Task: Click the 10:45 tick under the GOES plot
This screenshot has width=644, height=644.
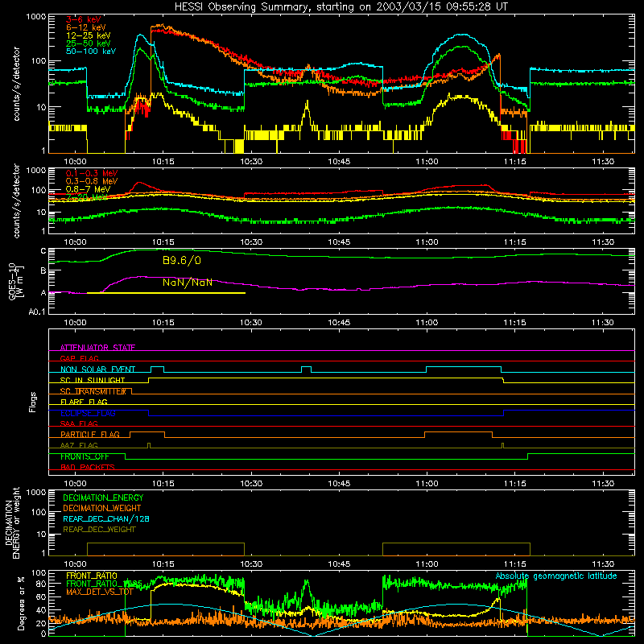Action: tap(339, 323)
